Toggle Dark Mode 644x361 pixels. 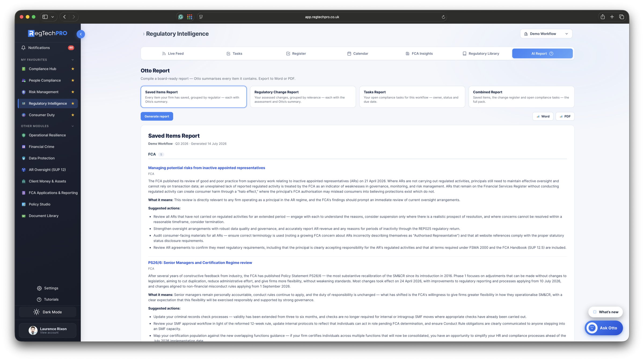click(47, 312)
